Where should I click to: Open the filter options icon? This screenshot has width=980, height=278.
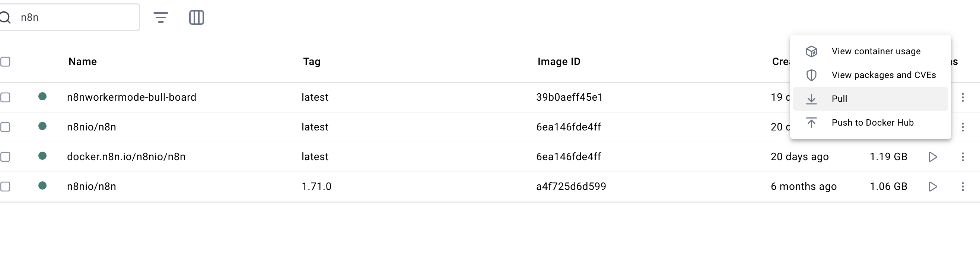point(160,17)
